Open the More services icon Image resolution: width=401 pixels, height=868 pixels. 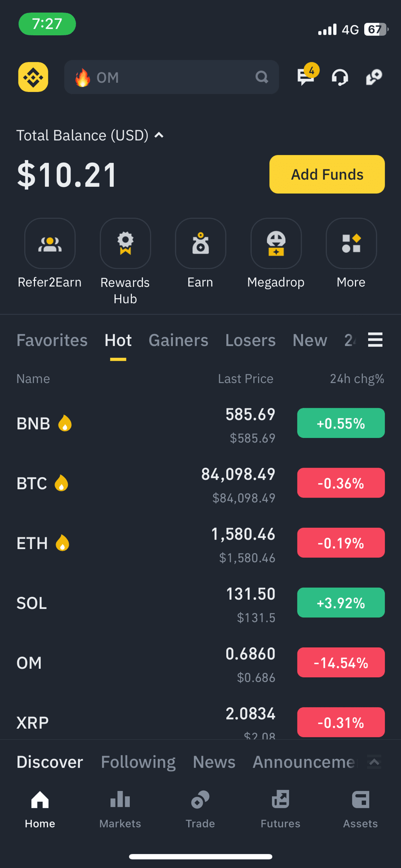(351, 244)
